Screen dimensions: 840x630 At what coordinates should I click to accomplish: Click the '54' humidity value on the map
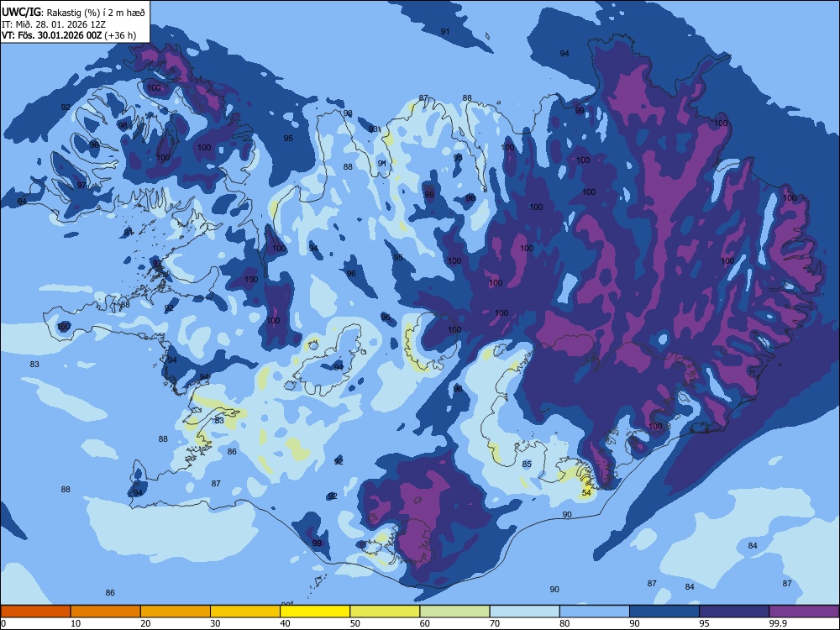click(x=586, y=492)
